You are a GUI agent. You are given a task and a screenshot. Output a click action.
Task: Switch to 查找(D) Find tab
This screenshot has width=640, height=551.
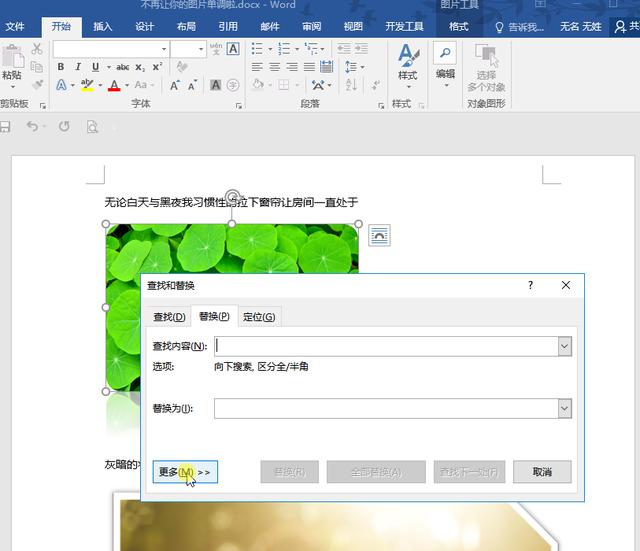pyautogui.click(x=169, y=317)
